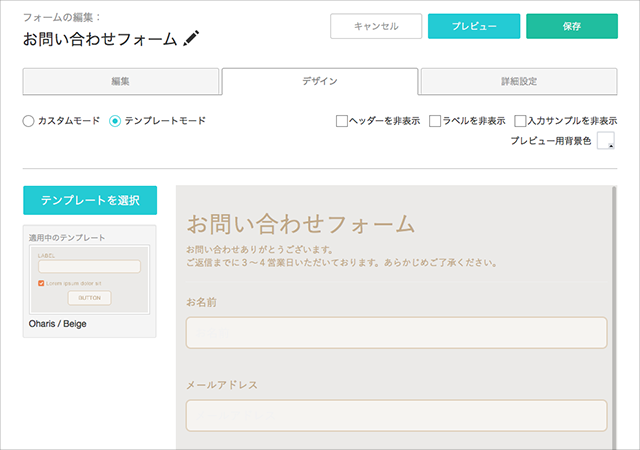Click the Oharis / Beige template thumbnail
640x450 pixels.
(x=89, y=280)
